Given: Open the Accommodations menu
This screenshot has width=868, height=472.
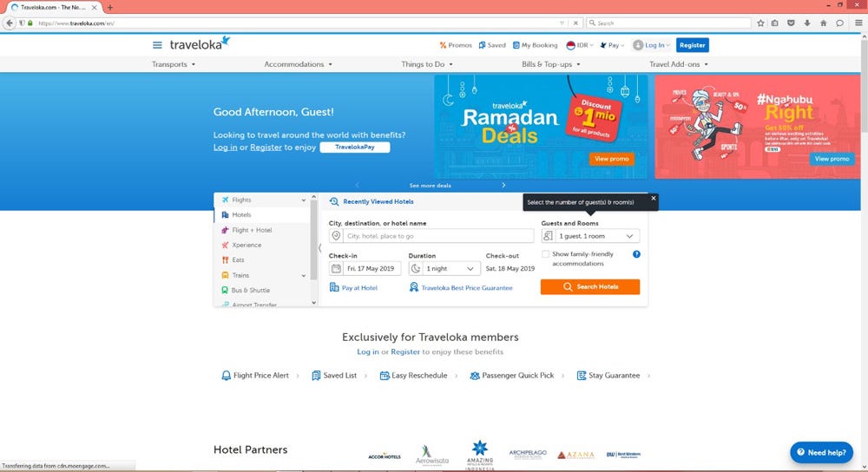Looking at the screenshot, I should click(298, 64).
